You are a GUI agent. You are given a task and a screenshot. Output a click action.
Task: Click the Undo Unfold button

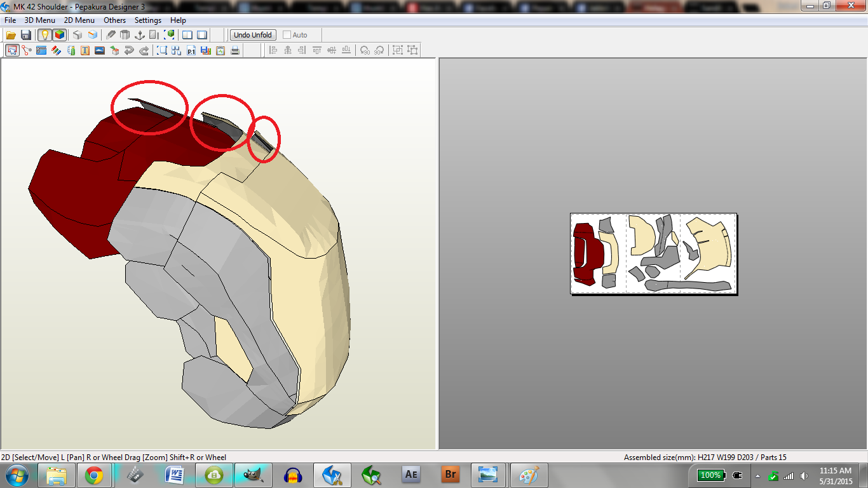pyautogui.click(x=253, y=35)
